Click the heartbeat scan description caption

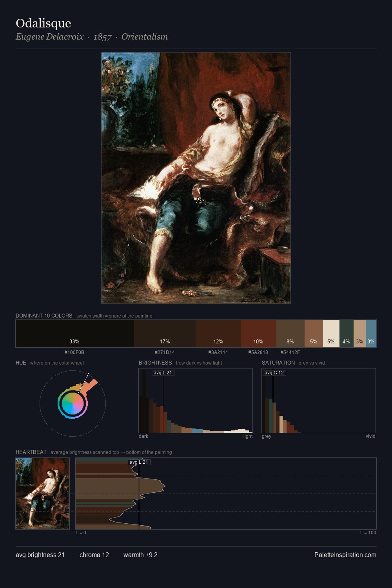coord(111,452)
